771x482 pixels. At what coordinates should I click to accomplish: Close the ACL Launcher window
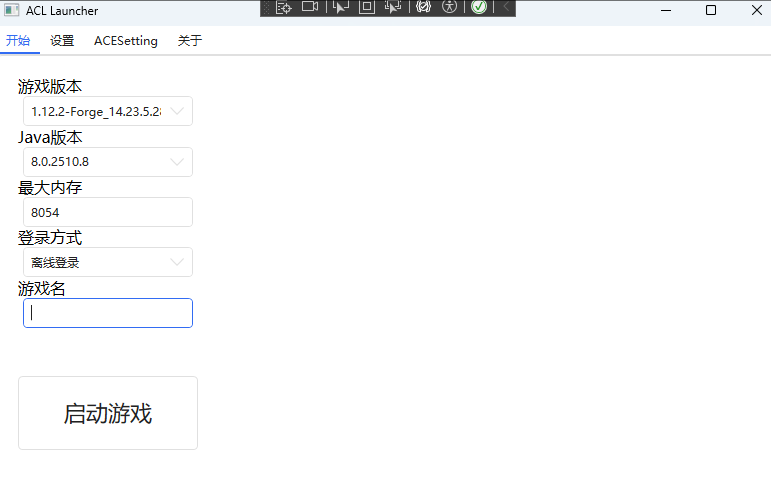point(757,10)
